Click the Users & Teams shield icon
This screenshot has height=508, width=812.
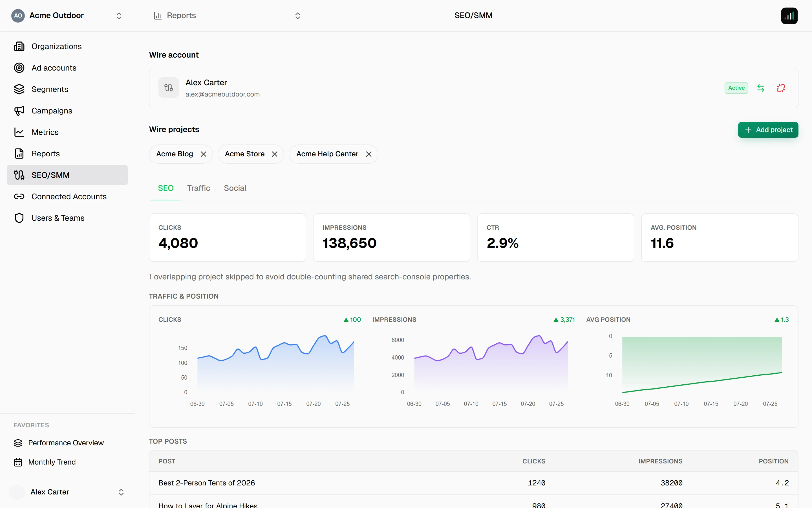point(19,218)
